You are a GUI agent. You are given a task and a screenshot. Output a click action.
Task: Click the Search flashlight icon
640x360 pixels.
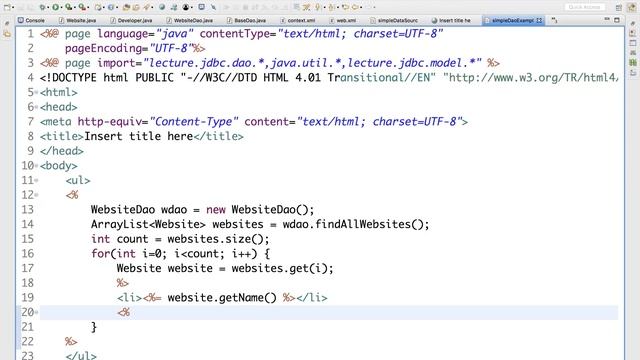pos(146,7)
